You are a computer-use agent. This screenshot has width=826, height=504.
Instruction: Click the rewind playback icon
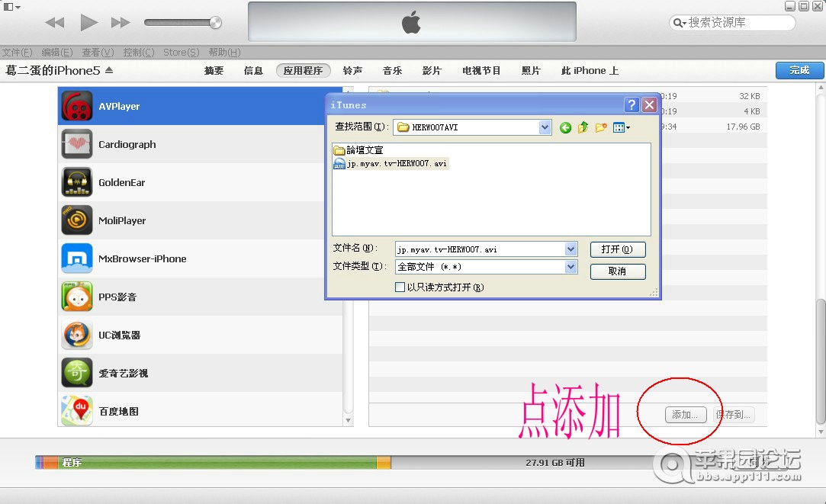tap(55, 23)
